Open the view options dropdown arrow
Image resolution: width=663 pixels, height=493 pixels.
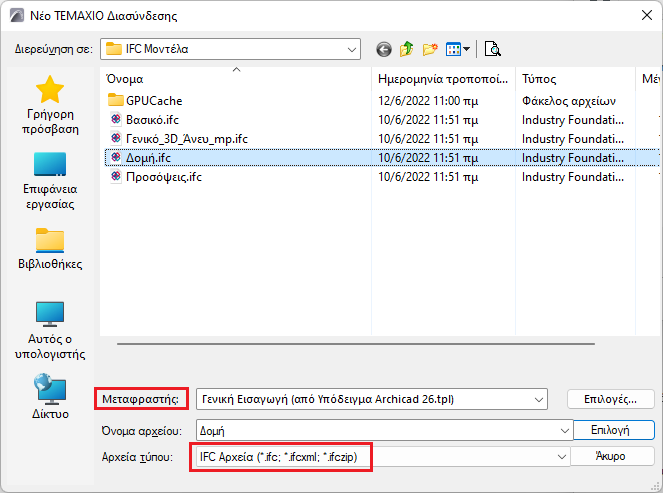click(x=466, y=49)
